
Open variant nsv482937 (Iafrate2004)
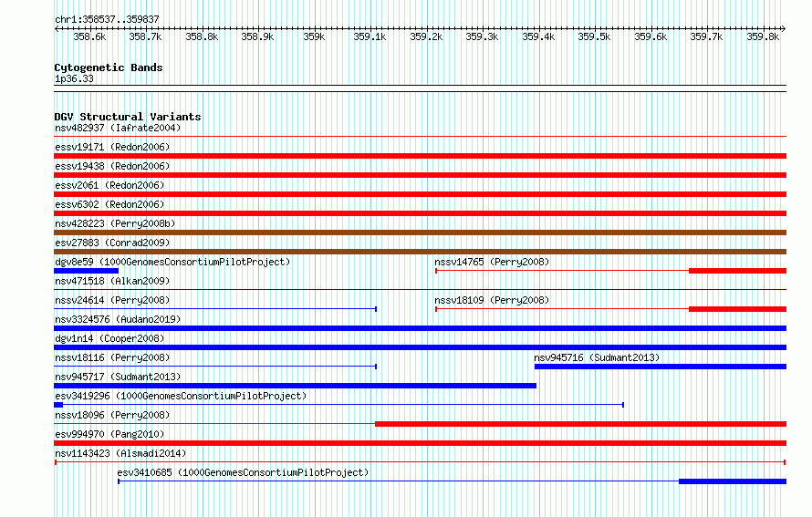tap(118, 128)
